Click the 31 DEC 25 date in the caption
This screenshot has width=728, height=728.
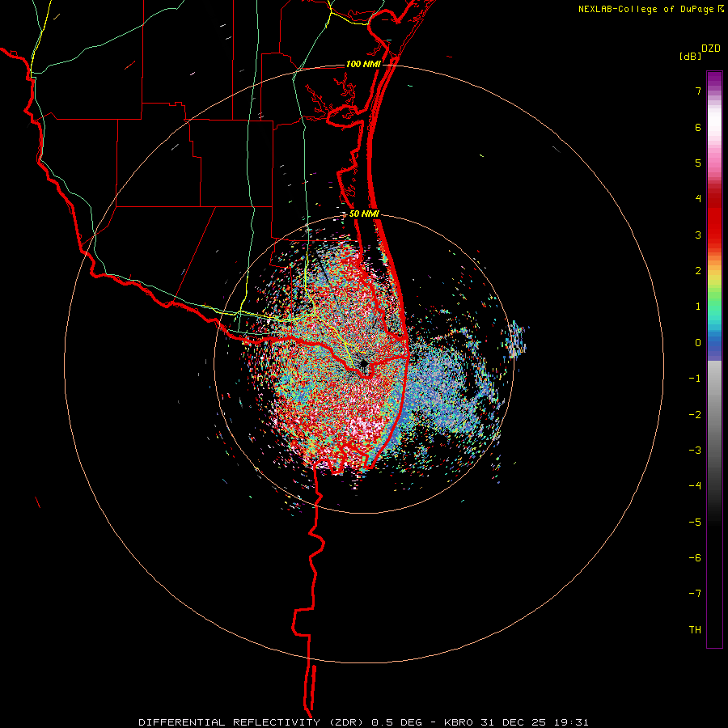[x=514, y=722]
